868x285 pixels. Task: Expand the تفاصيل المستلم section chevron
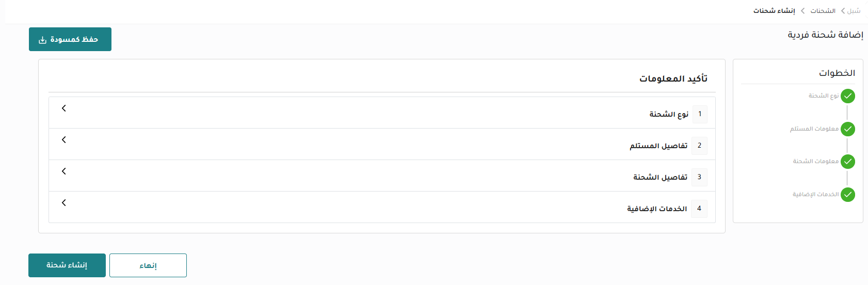click(64, 140)
